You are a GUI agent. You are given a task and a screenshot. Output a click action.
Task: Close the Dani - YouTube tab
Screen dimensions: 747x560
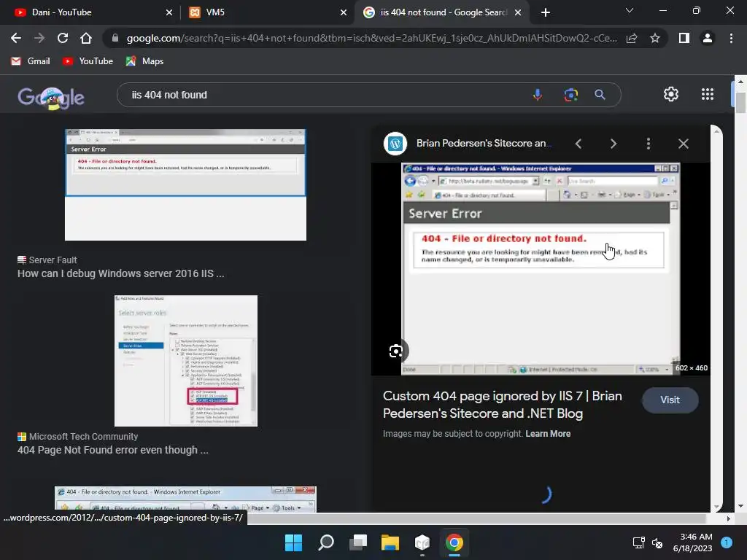(169, 12)
